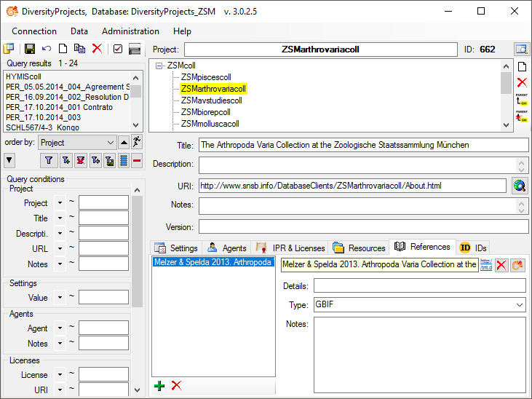The image size is (532, 399).
Task: Select Melzer & Spelda 2013 reference entry
Action: click(213, 262)
